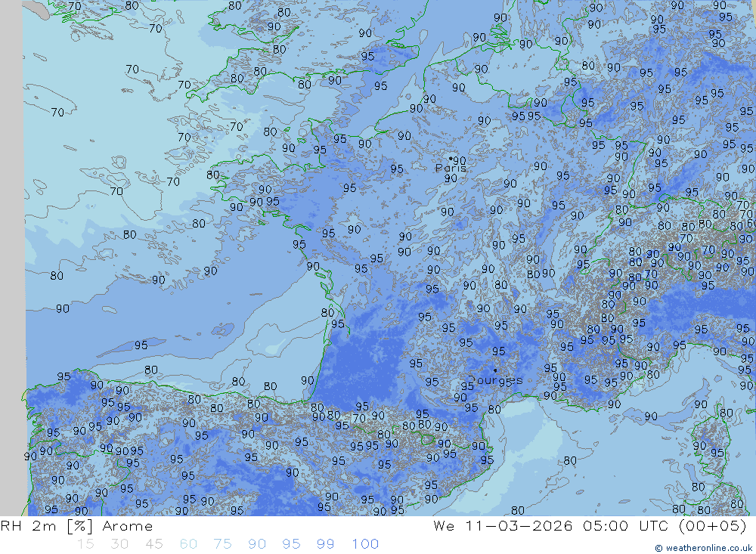The width and height of the screenshot is (756, 554).
Task: Click the Bourges city label
Action: tap(495, 380)
